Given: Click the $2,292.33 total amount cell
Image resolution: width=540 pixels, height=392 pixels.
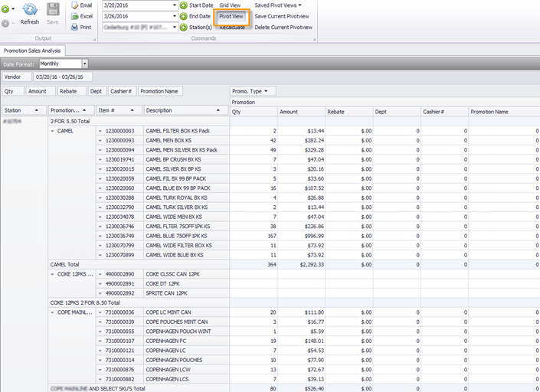Looking at the screenshot, I should (x=301, y=265).
